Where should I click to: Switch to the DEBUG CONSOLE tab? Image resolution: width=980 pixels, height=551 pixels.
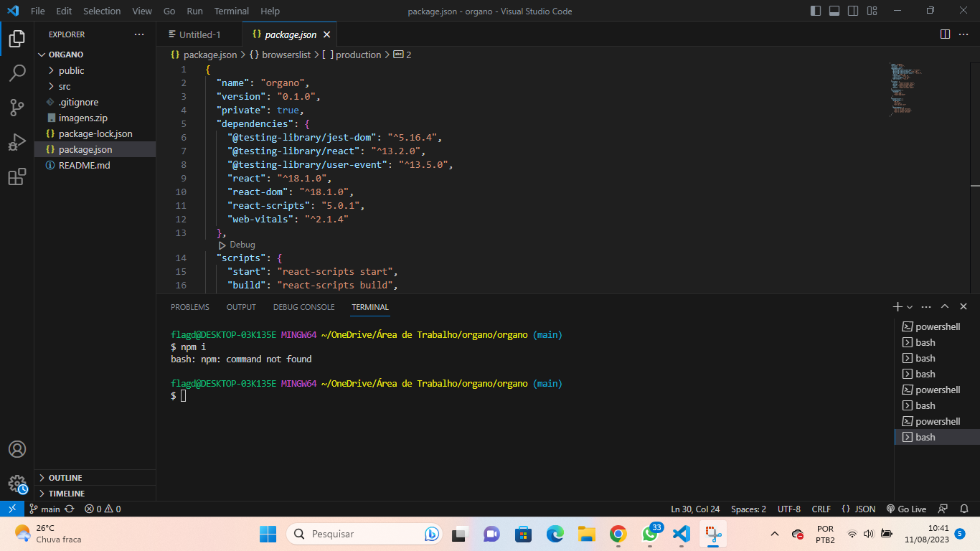coord(303,307)
